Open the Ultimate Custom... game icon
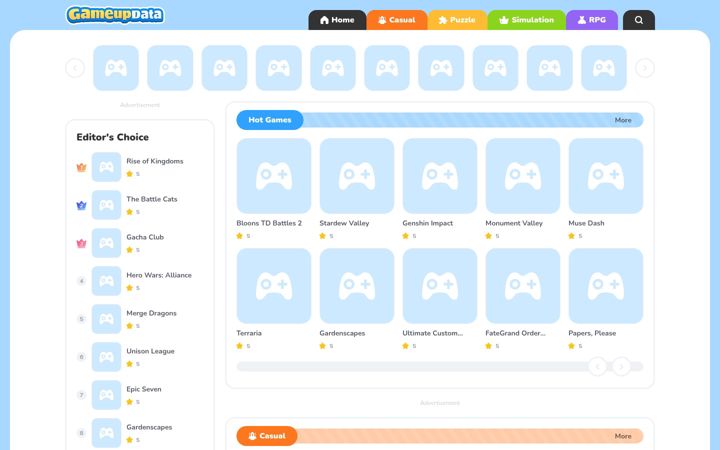Image resolution: width=720 pixels, height=450 pixels. click(x=440, y=286)
